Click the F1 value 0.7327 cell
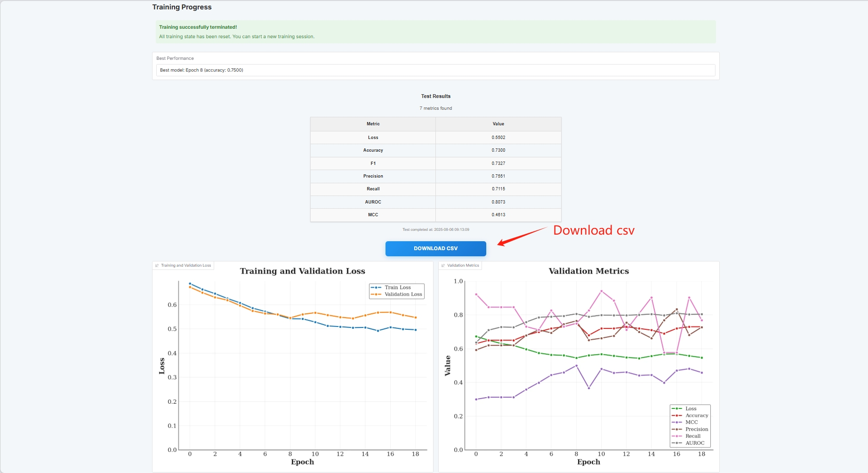This screenshot has height=473, width=868. [x=498, y=163]
